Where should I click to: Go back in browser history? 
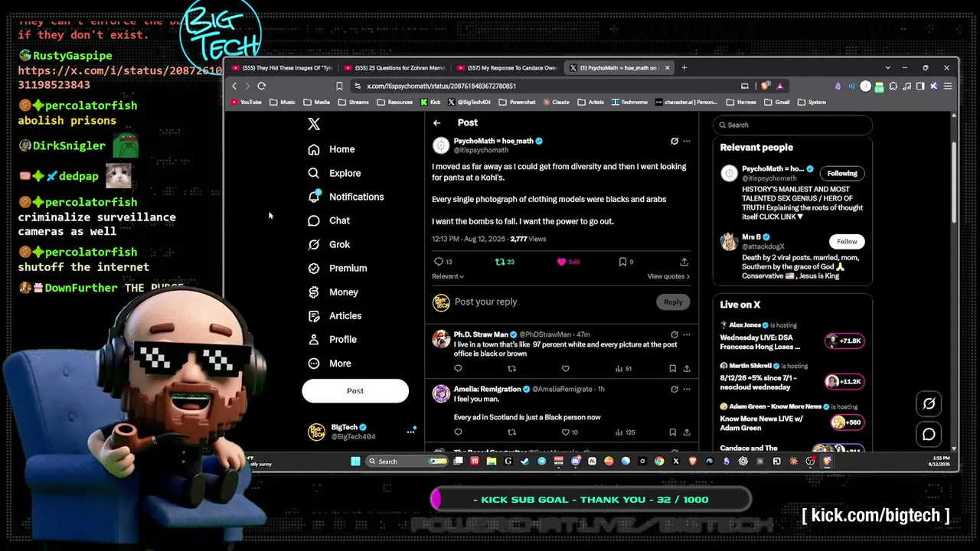click(x=234, y=86)
